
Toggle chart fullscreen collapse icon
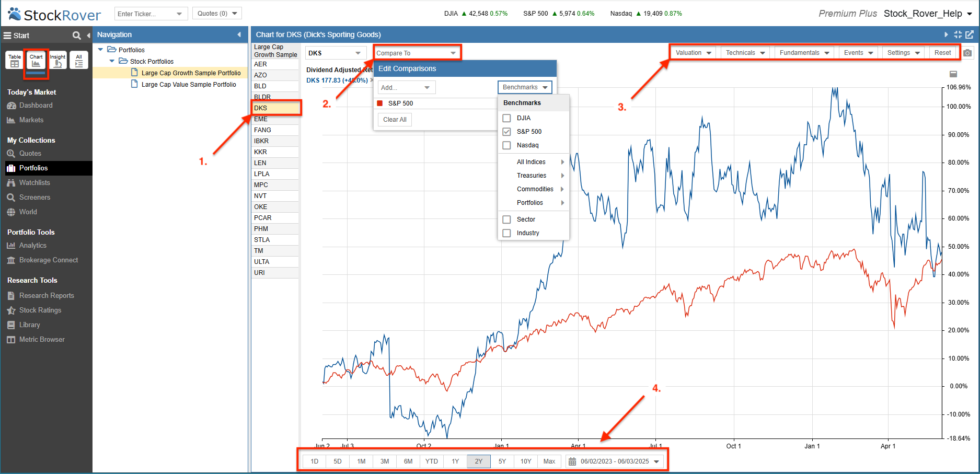(958, 34)
